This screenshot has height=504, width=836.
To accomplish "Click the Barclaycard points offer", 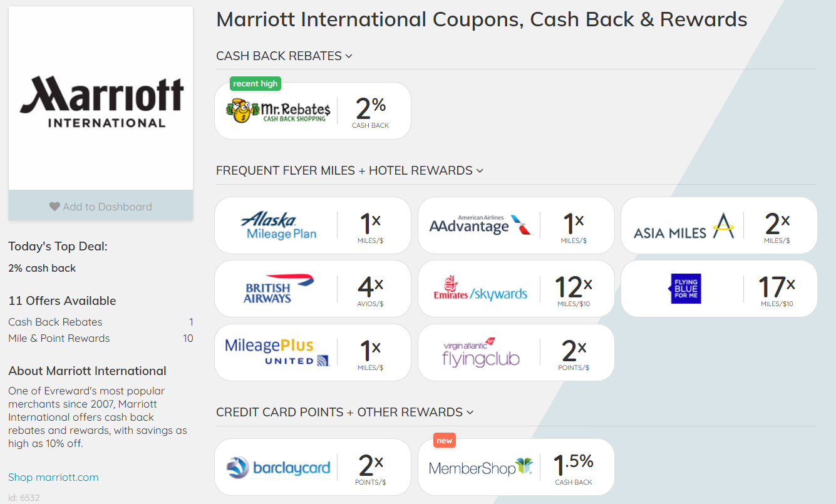I will pos(278,467).
